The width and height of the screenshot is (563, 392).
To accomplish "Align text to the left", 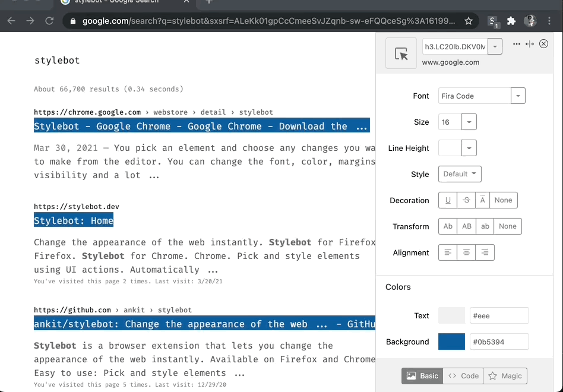I will click(448, 252).
